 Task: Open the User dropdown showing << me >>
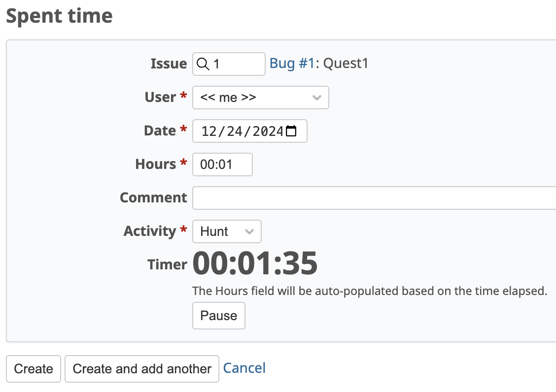point(261,98)
